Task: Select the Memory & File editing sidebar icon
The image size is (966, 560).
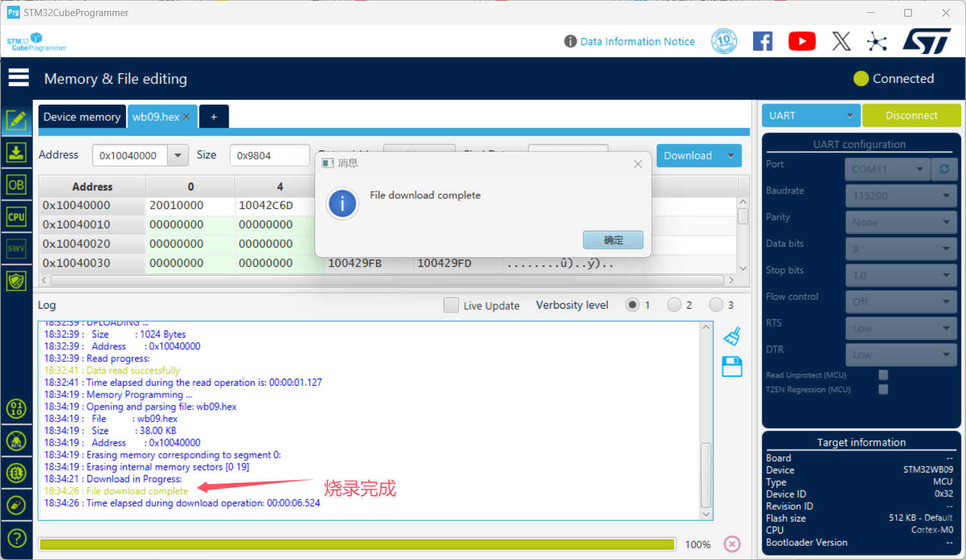Action: point(16,120)
